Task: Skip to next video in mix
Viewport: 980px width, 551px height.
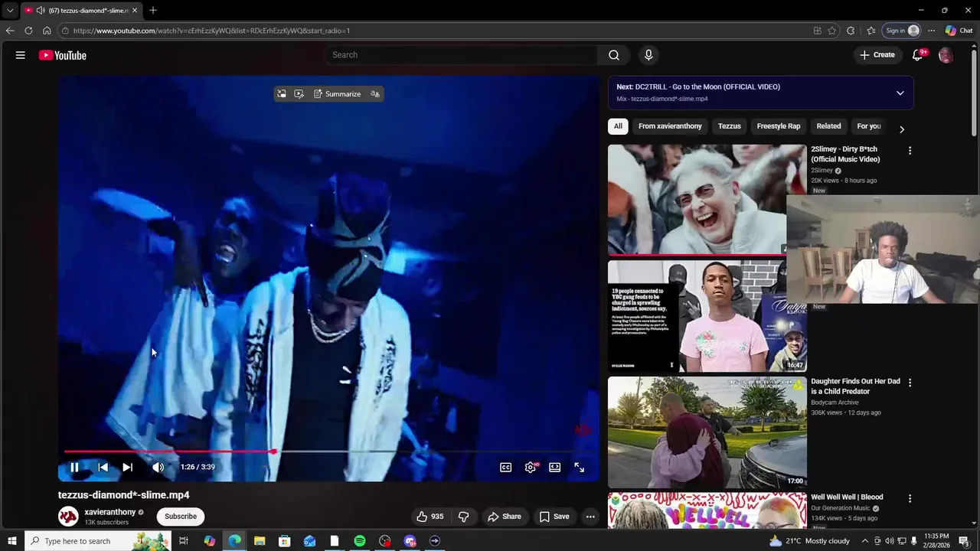Action: pyautogui.click(x=128, y=467)
